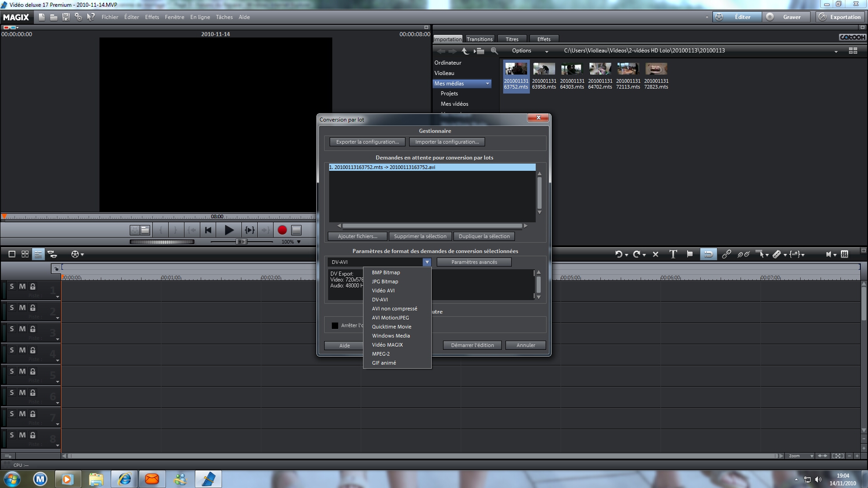The image size is (868, 488).
Task: Mute track 3
Action: pos(22,329)
